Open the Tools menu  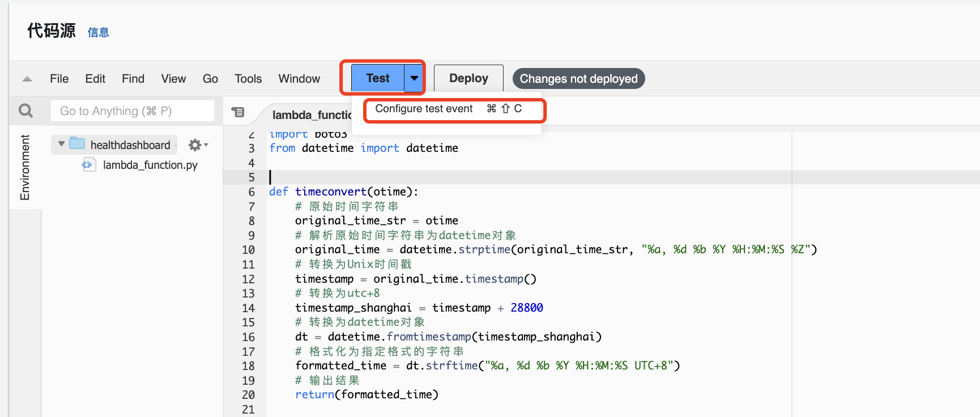(x=248, y=79)
